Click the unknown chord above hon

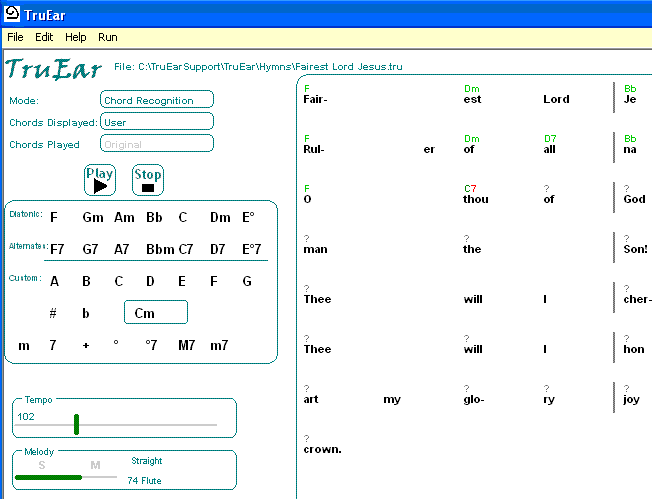(627, 338)
